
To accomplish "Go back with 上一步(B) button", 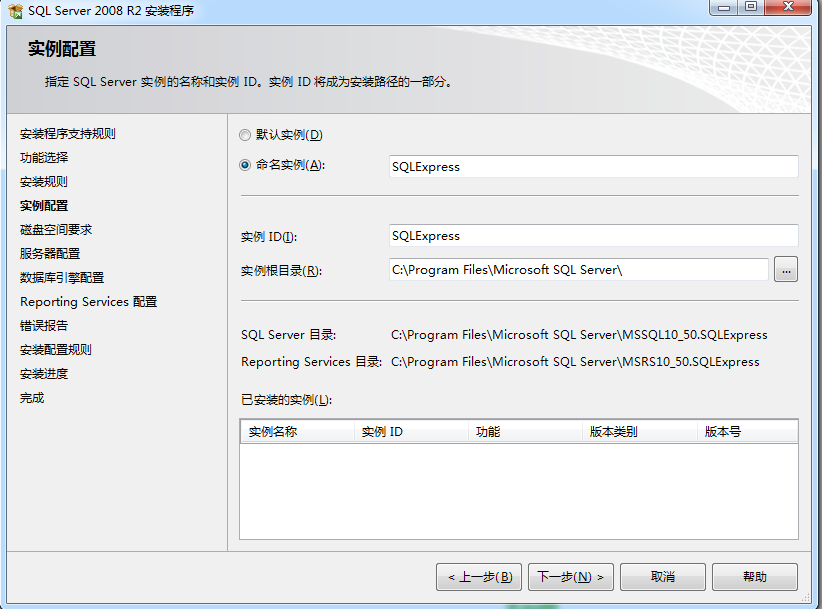I will pyautogui.click(x=479, y=577).
